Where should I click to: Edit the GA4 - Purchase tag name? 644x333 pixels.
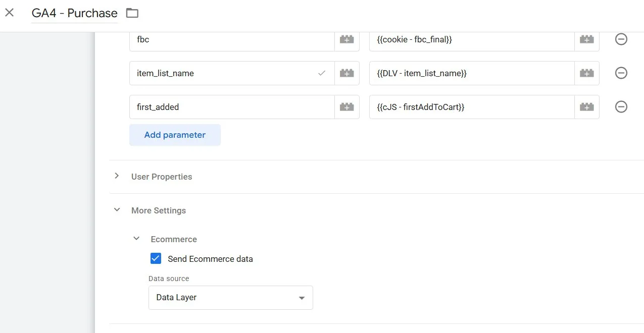point(74,14)
